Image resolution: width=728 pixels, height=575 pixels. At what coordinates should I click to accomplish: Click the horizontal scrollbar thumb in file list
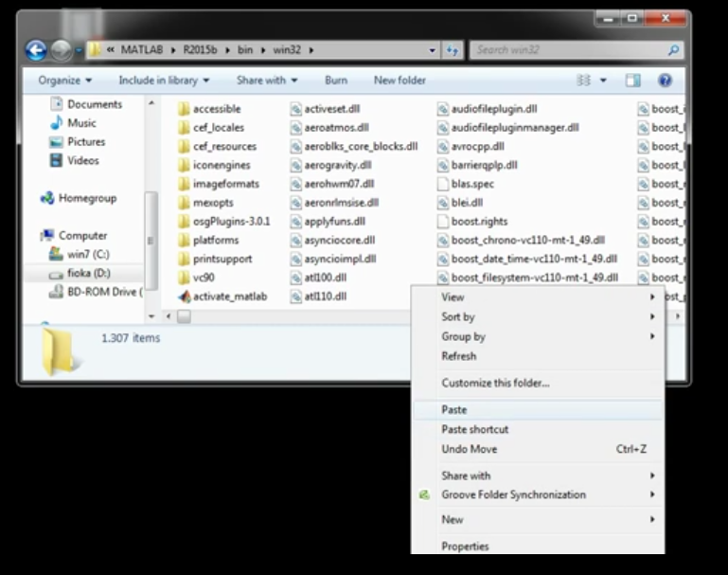point(184,316)
